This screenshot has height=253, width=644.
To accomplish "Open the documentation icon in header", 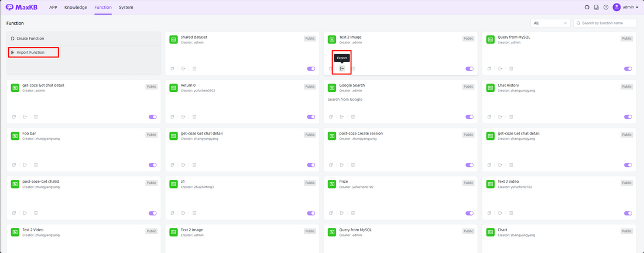I will [596, 8].
